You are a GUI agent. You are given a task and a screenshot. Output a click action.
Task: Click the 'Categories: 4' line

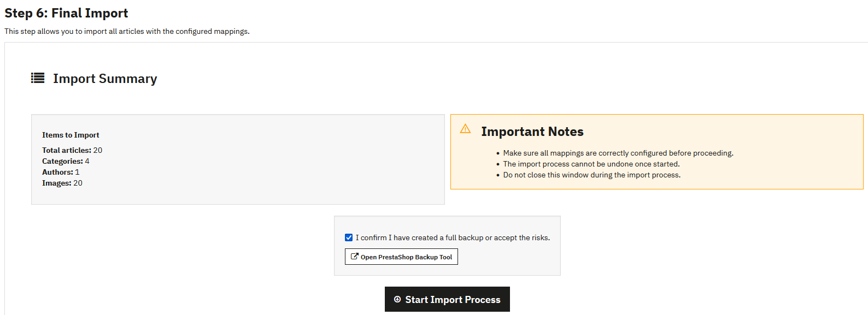pos(66,161)
